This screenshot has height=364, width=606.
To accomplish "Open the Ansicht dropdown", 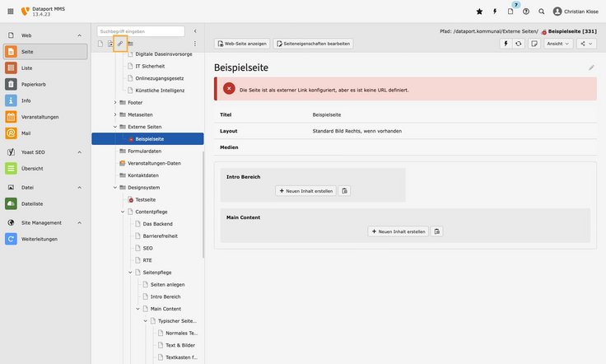I will pos(558,44).
